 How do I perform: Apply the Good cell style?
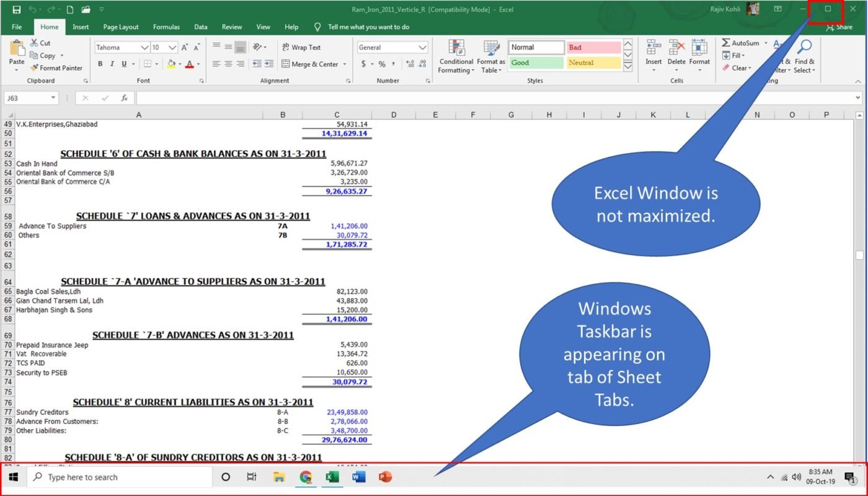tap(536, 63)
